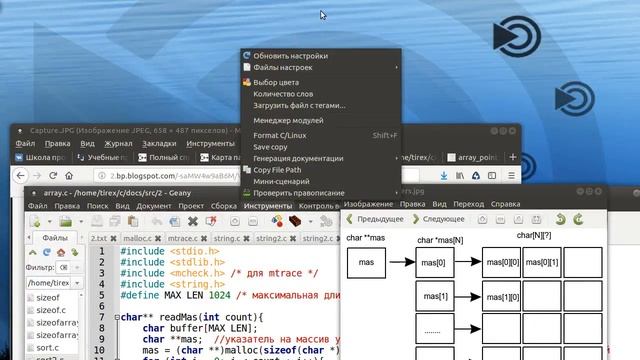Click the save all icon in Geany toolbar
This screenshot has height=360, width=640.
pos(115,221)
